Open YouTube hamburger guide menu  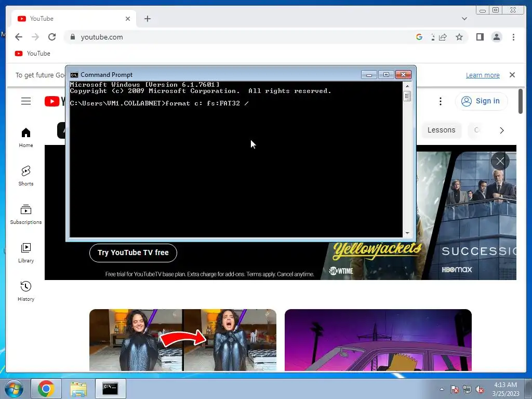(26, 101)
